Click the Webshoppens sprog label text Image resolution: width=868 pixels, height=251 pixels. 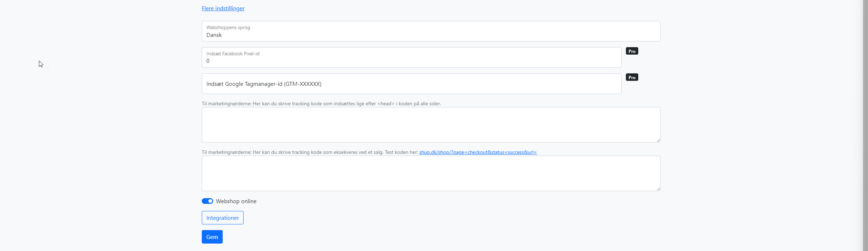(228, 27)
